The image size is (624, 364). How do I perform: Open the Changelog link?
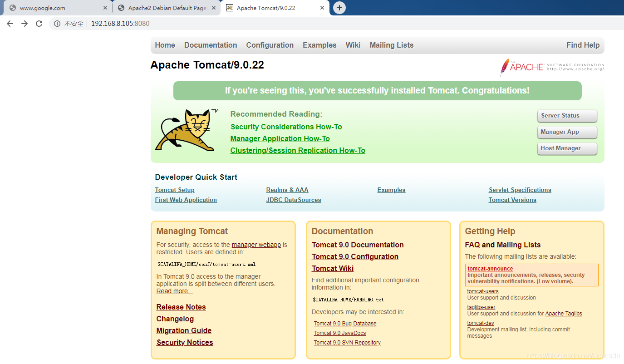175,319
